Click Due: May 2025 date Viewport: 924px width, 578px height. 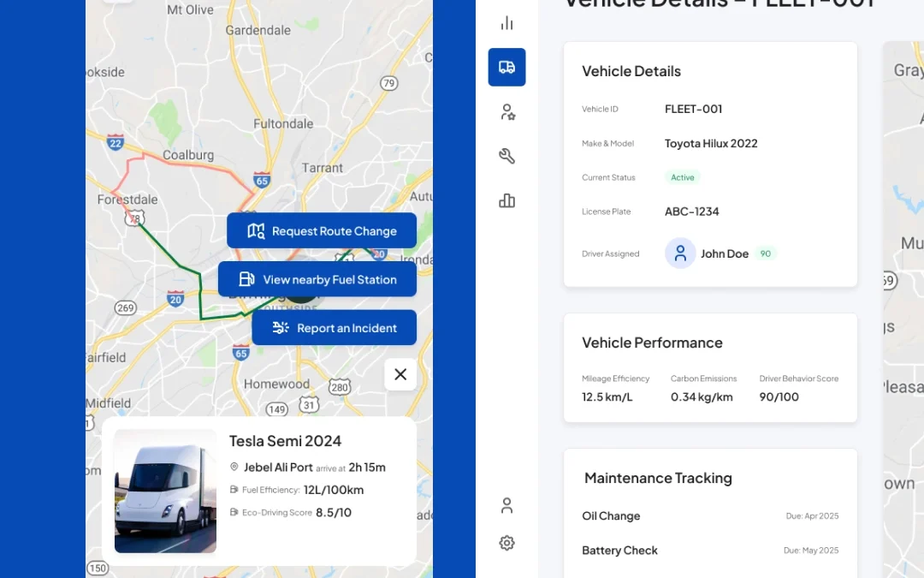tap(811, 551)
